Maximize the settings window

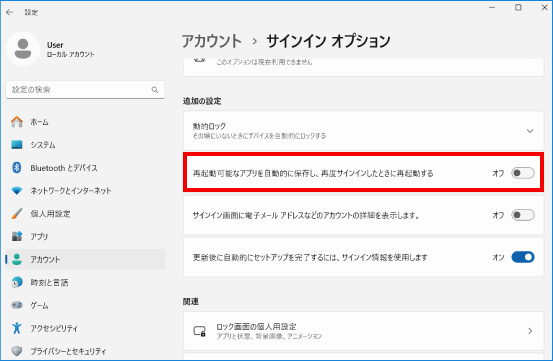(x=518, y=7)
